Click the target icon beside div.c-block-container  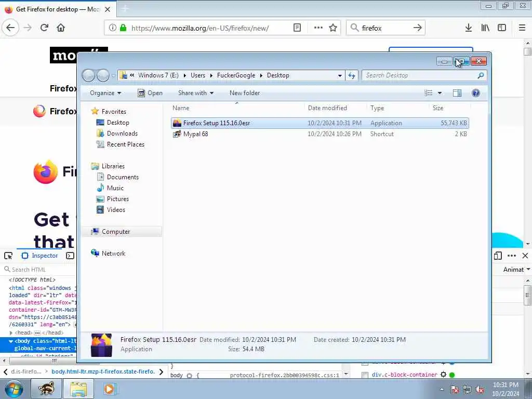point(443,375)
